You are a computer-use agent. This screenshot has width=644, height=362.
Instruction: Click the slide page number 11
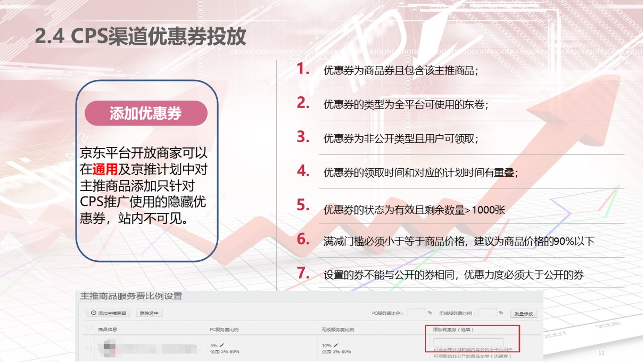point(602,353)
